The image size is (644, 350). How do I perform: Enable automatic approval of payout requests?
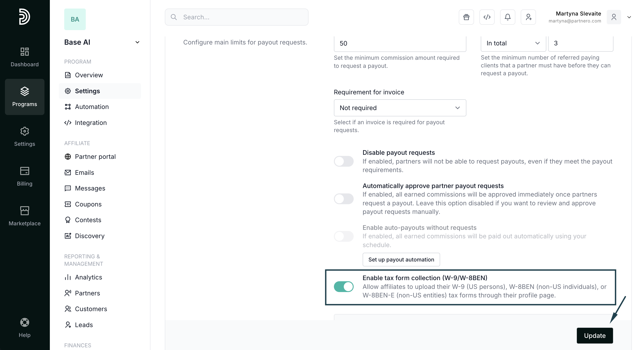344,199
